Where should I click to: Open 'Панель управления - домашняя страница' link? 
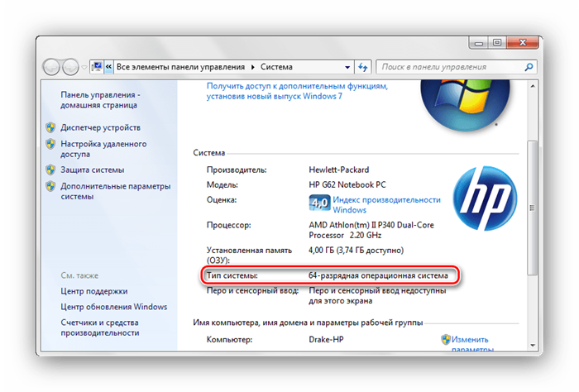(x=100, y=100)
